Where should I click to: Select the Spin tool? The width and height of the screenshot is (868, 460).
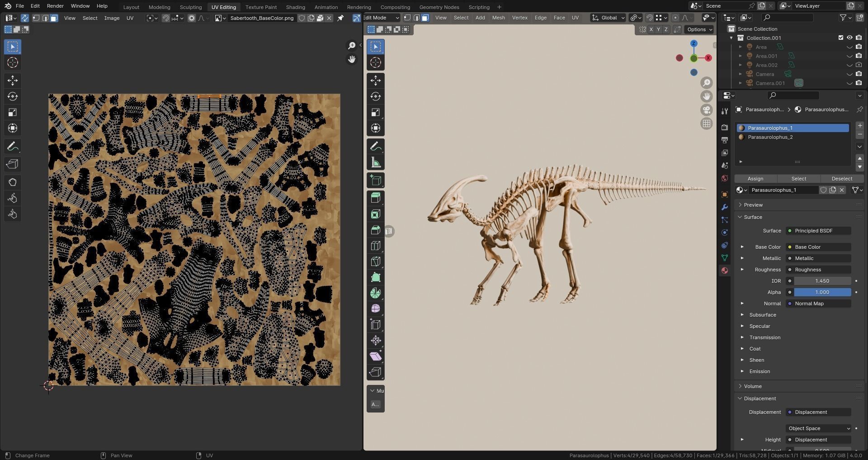tap(376, 293)
